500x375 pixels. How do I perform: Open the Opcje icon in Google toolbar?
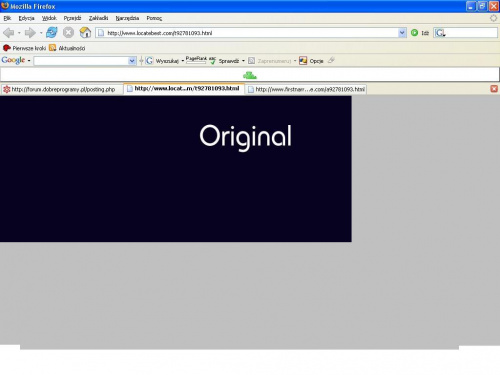tap(303, 61)
